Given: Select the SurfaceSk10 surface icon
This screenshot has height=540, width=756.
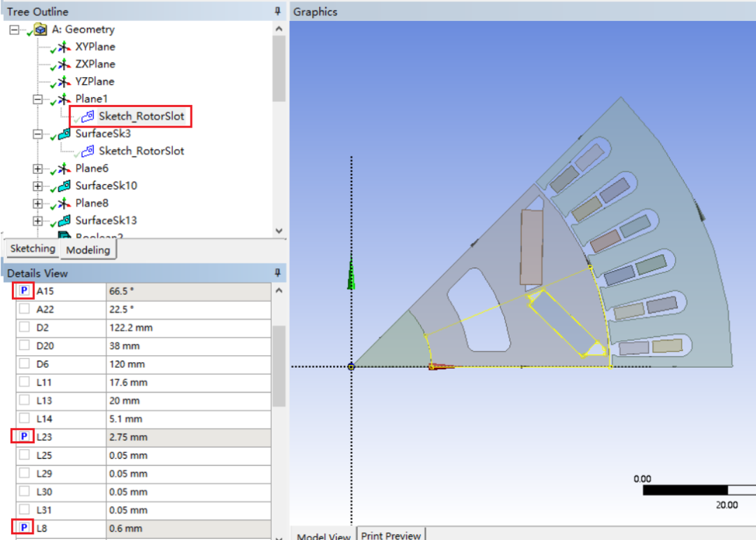Looking at the screenshot, I should [64, 186].
